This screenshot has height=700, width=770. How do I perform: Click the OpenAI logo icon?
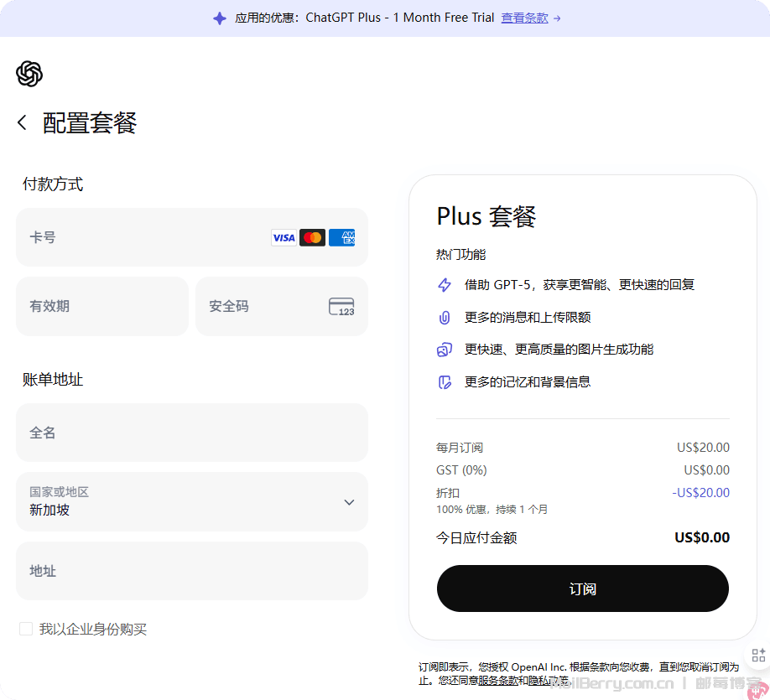[x=29, y=74]
